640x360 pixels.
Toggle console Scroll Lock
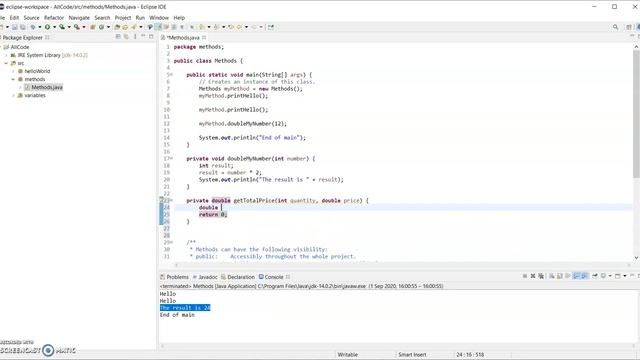point(560,276)
